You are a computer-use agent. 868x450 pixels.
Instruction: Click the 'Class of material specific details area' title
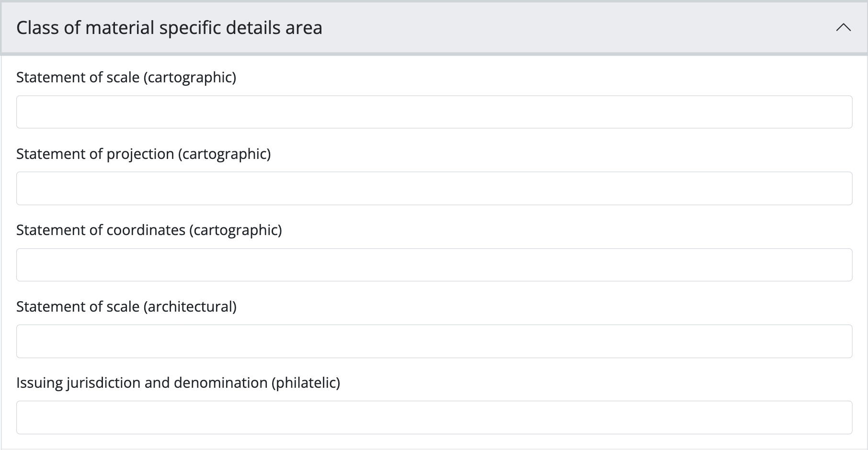tap(169, 28)
